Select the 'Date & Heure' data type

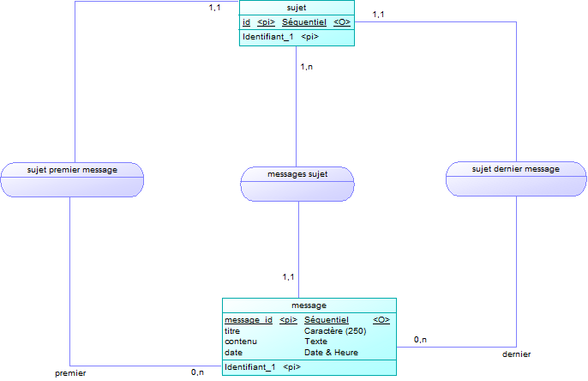pyautogui.click(x=331, y=352)
